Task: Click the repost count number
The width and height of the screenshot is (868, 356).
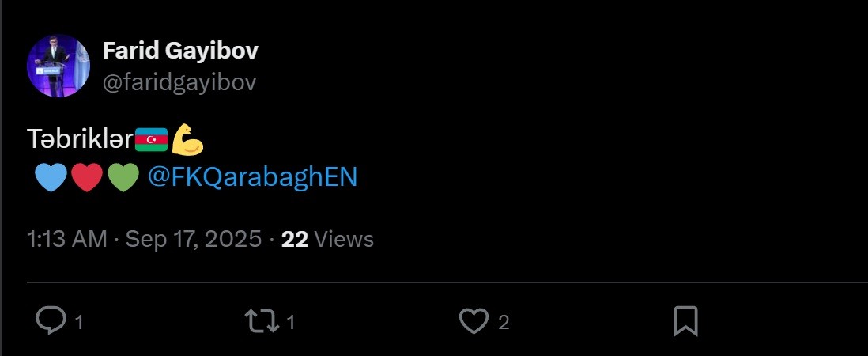Action: 290,322
